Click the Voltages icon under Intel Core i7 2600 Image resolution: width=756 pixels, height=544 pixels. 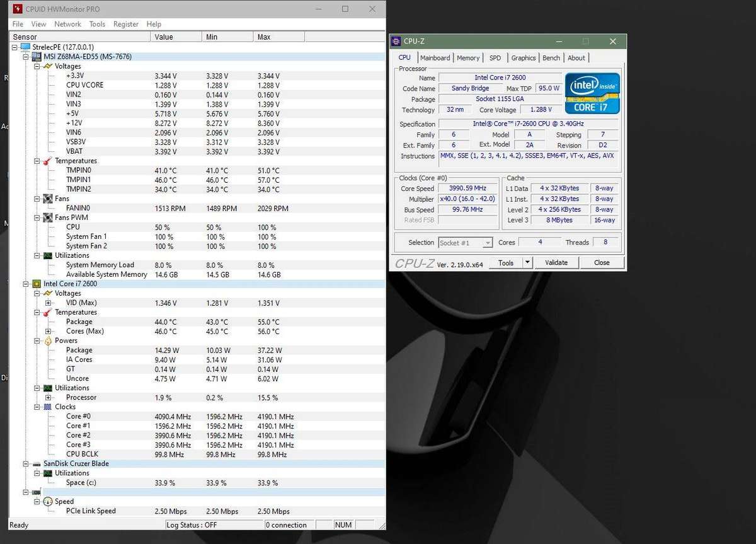point(48,293)
